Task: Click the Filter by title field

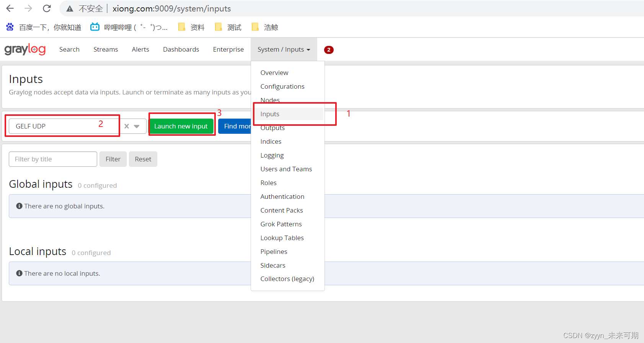Action: (53, 159)
